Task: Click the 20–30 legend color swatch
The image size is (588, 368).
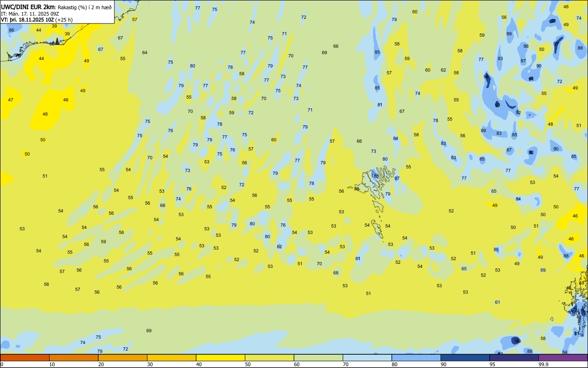Action: pyautogui.click(x=123, y=357)
